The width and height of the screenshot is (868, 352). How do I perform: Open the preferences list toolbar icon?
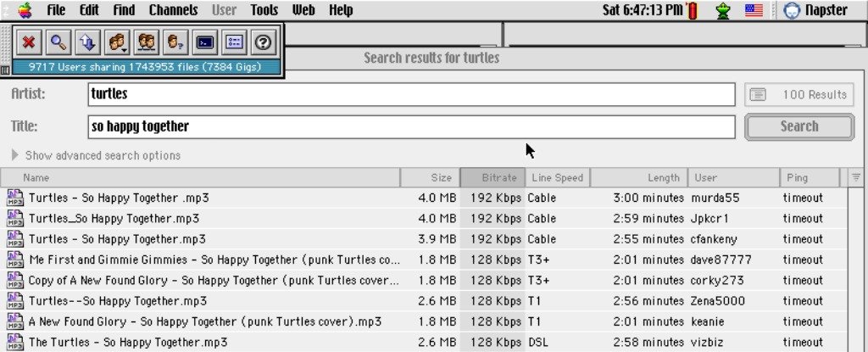[234, 42]
